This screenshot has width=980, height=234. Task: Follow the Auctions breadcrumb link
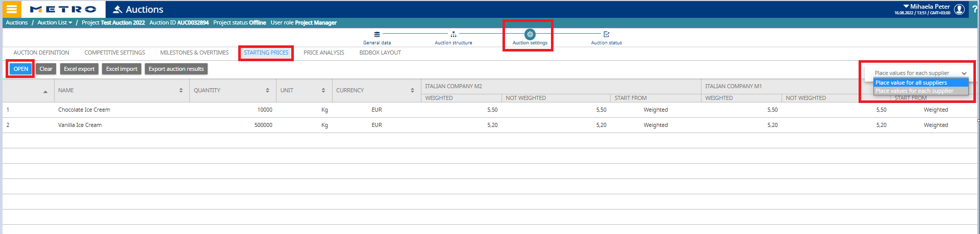[x=17, y=22]
